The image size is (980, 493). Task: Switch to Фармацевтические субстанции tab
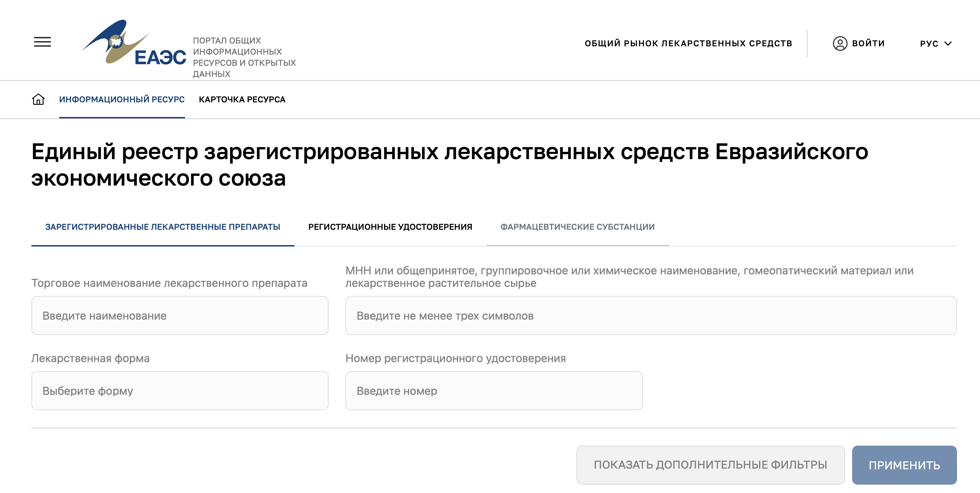pos(577,227)
